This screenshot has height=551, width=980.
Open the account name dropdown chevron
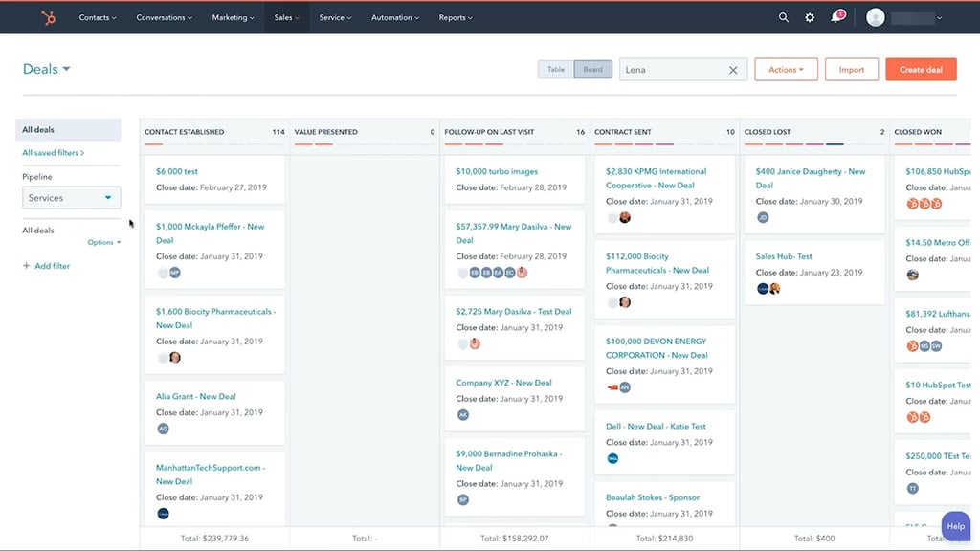click(x=939, y=18)
